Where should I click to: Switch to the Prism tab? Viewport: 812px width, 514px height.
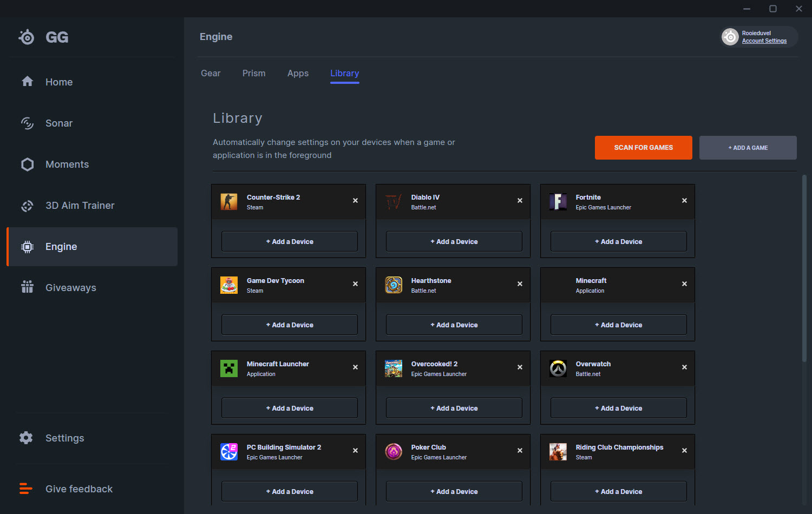254,74
